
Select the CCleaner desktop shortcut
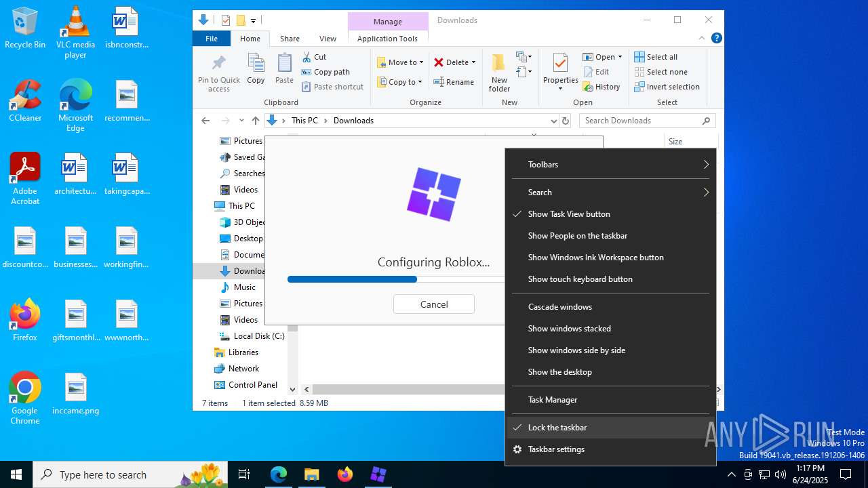click(25, 100)
